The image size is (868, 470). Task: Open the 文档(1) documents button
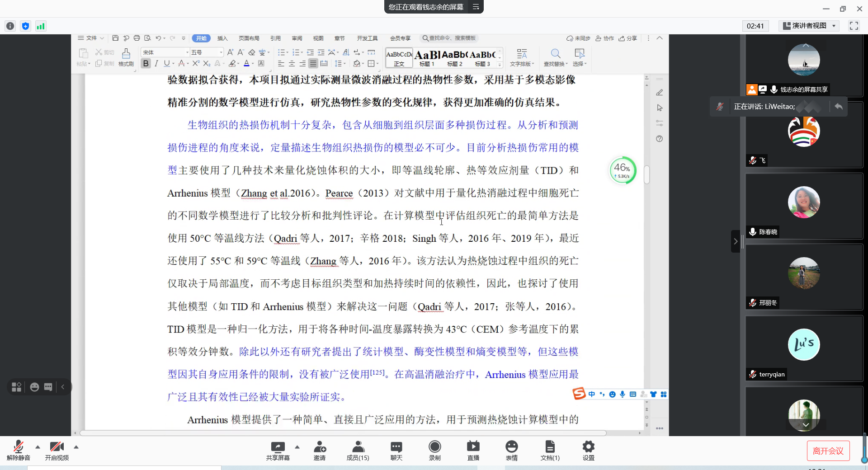pyautogui.click(x=550, y=450)
